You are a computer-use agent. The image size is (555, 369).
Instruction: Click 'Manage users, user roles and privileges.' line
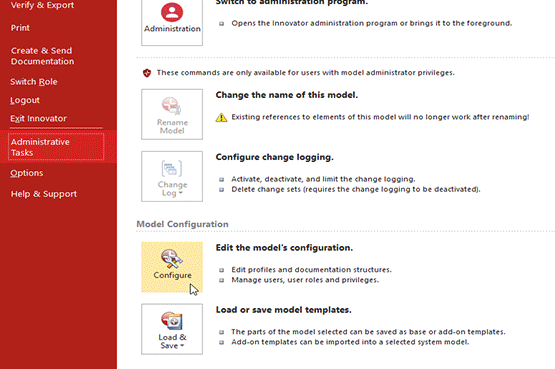(305, 280)
